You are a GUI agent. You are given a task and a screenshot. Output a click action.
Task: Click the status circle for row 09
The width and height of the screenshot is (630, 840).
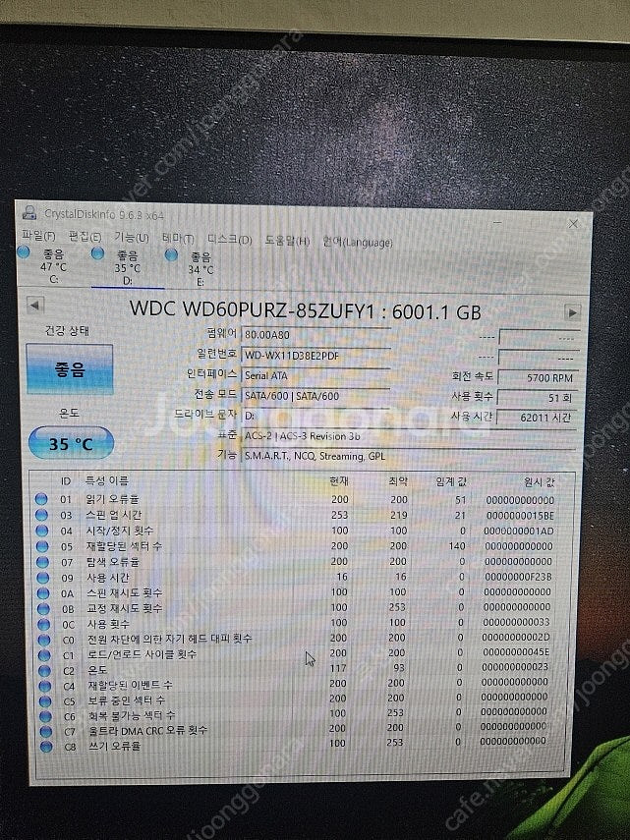(x=43, y=578)
